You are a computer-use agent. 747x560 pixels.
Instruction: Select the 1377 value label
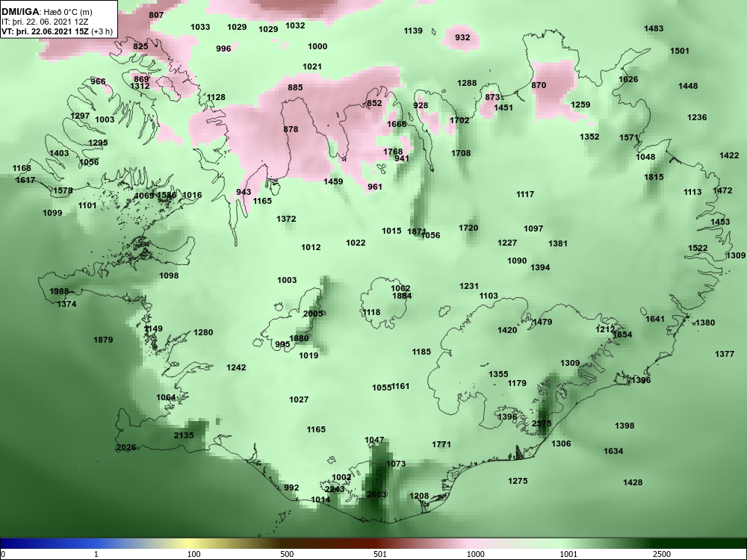(725, 354)
